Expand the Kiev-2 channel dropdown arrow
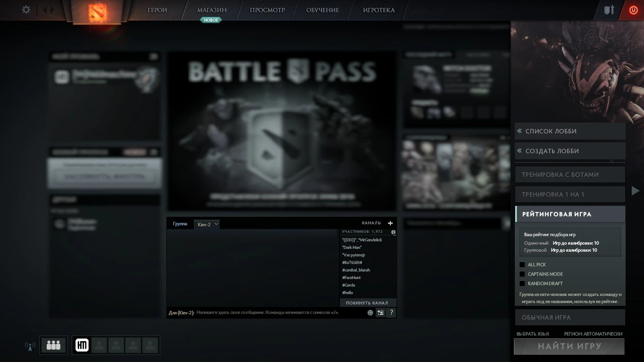The height and width of the screenshot is (362, 644). (216, 224)
